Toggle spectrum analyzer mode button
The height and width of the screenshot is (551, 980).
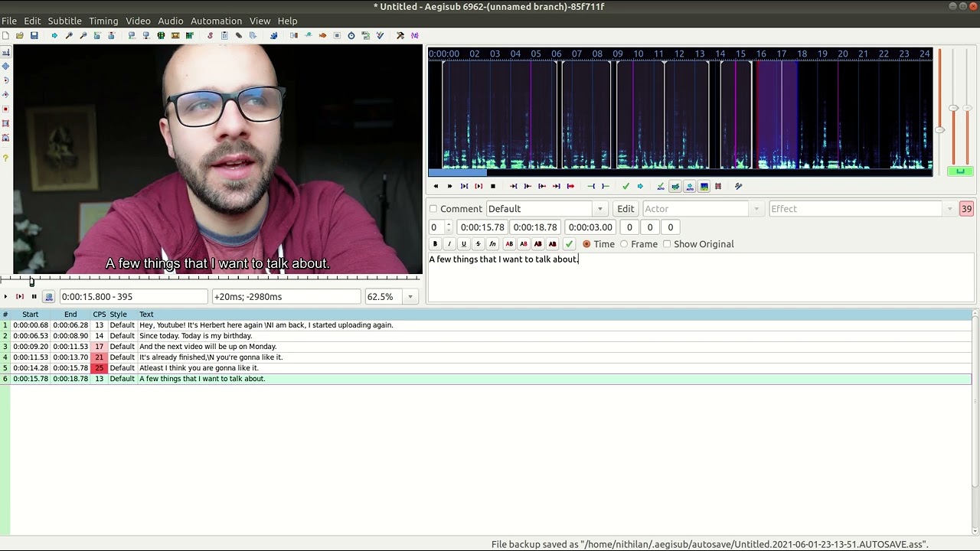[x=704, y=186]
